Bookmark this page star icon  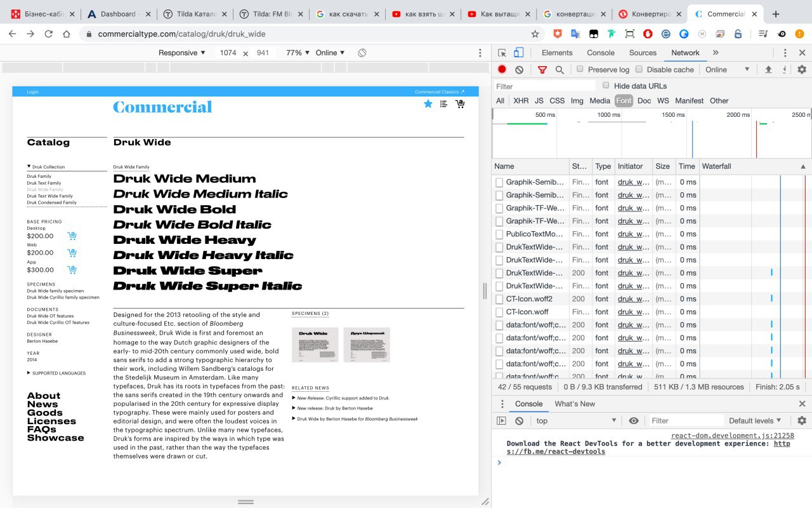coord(535,34)
